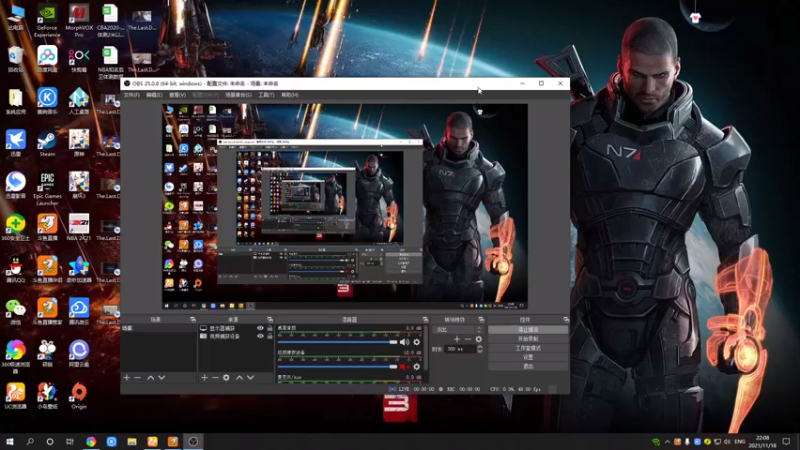Open MorphVOX Pro desktop shortcut
Viewport: 800px width, 450px height.
[79, 20]
